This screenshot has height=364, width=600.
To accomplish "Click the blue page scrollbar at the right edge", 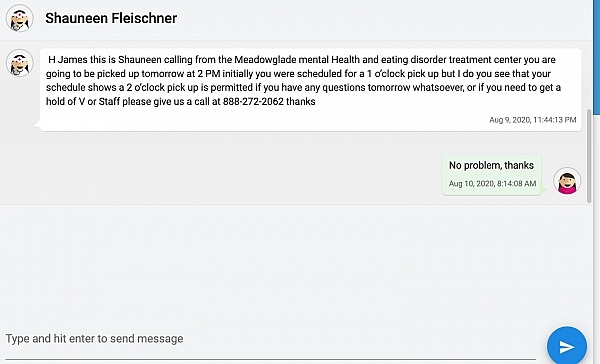I will pyautogui.click(x=597, y=57).
